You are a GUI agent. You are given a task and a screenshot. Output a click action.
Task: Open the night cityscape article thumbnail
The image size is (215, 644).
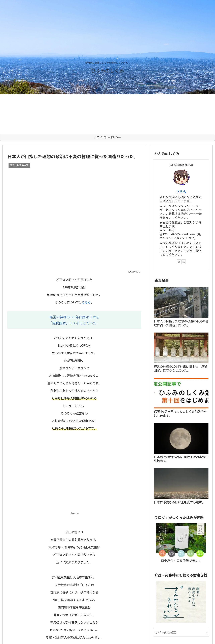(x=181, y=484)
